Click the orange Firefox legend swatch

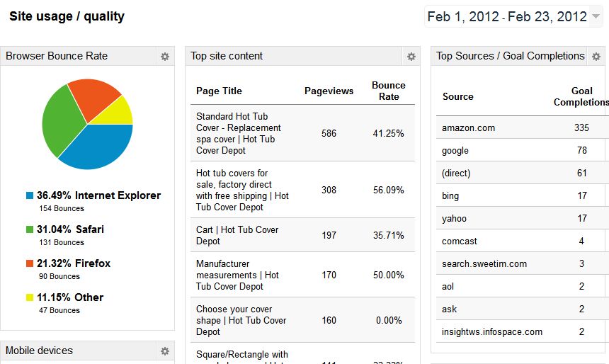(30, 263)
